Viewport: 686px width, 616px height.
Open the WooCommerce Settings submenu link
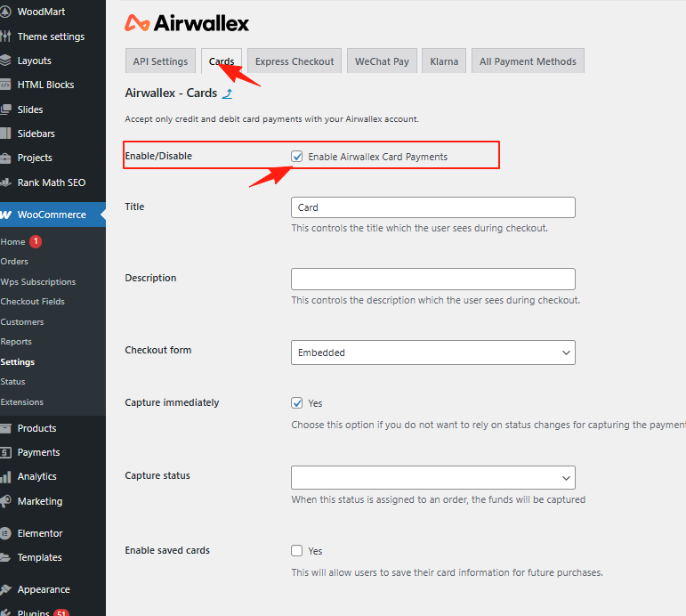tap(18, 362)
